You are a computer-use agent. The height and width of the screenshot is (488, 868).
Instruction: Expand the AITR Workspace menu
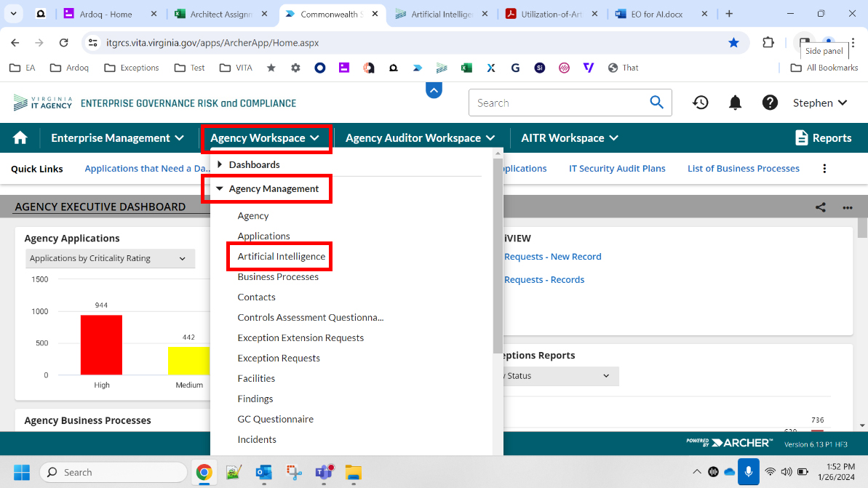click(x=570, y=137)
